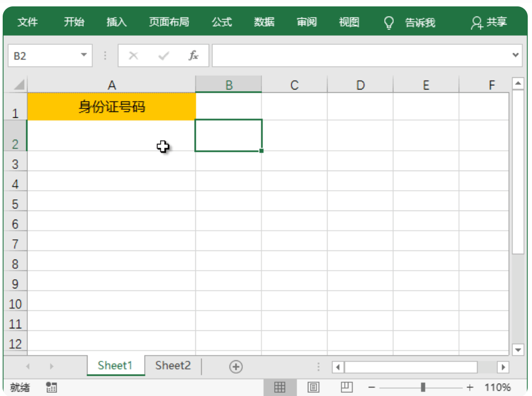Image resolution: width=532 pixels, height=396 pixels.
Task: Select column C header
Action: point(295,85)
